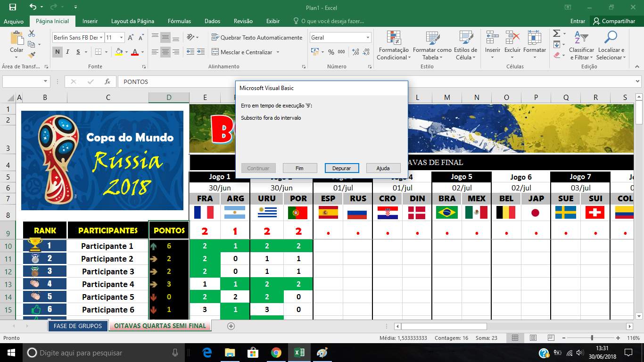Viewport: 644px width, 362px height.
Task: Click the decrease decimal places icon
Action: (367, 52)
